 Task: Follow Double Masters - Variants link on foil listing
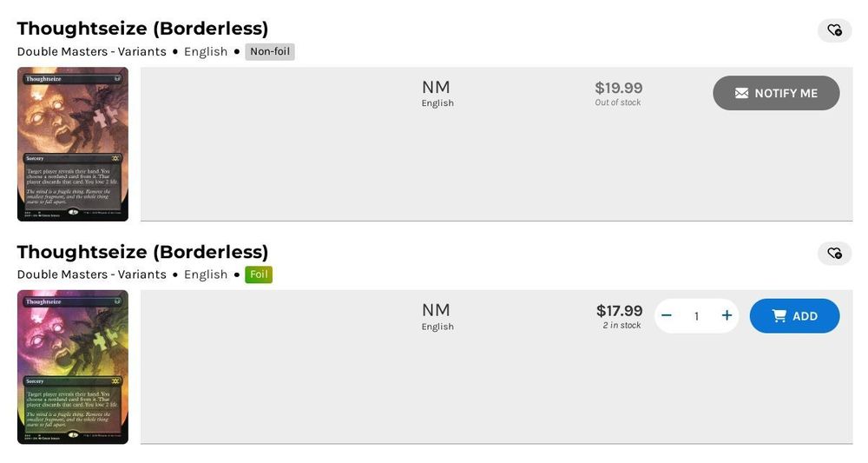pos(91,274)
